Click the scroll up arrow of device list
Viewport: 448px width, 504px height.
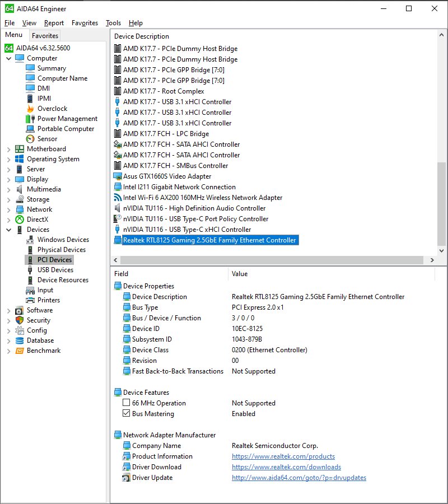(442, 35)
